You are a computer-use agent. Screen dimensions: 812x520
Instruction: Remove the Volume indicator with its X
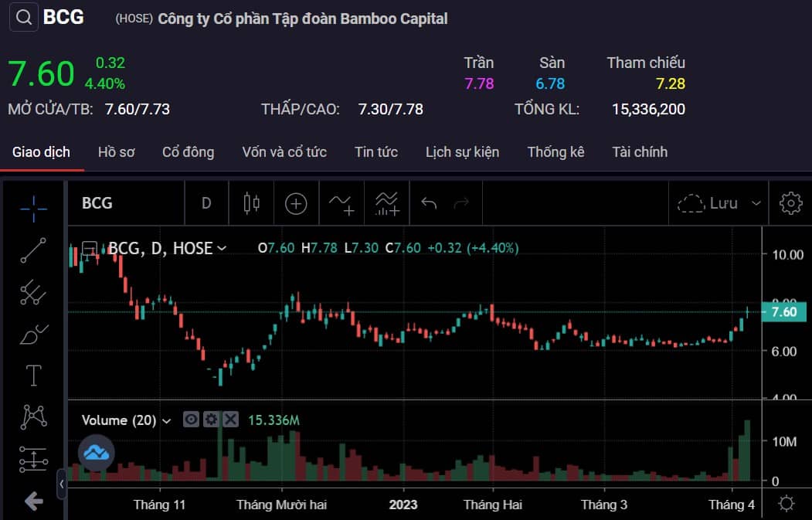click(x=230, y=420)
